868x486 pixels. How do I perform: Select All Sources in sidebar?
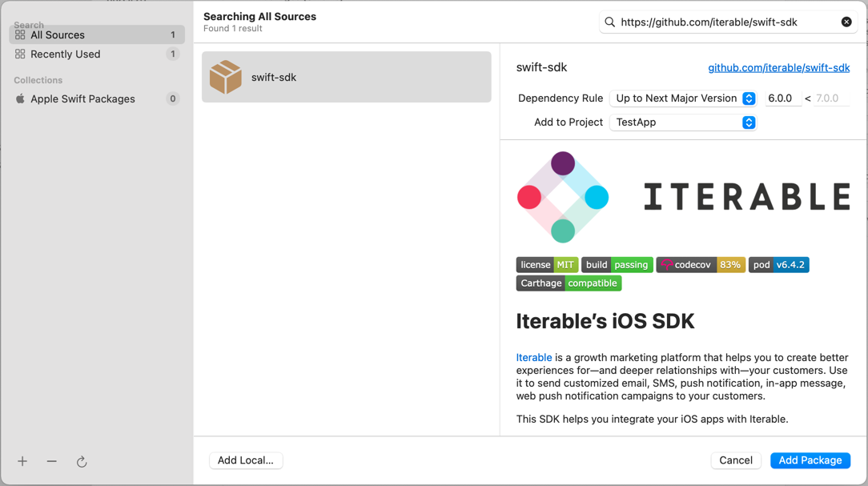[97, 35]
